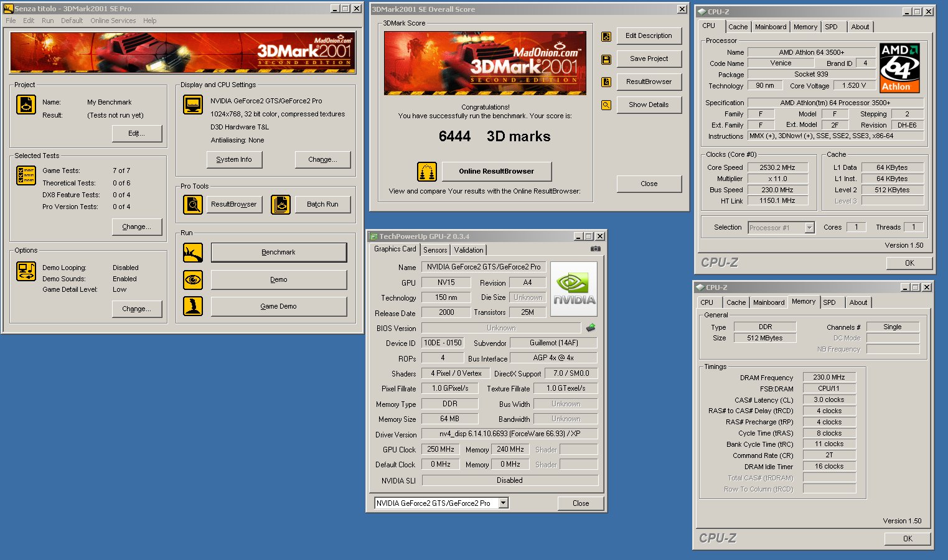948x560 pixels.
Task: Switch to About tab in bottom CPU-Z window
Action: 858,302
